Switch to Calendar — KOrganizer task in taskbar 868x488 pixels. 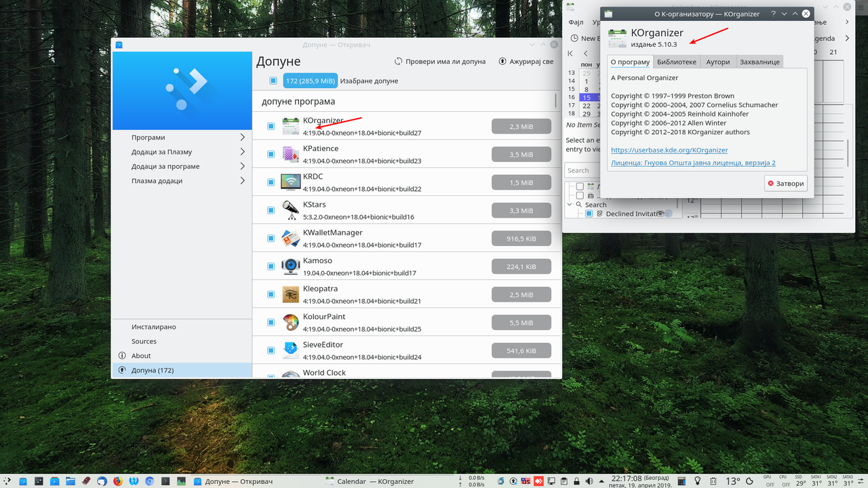369,481
